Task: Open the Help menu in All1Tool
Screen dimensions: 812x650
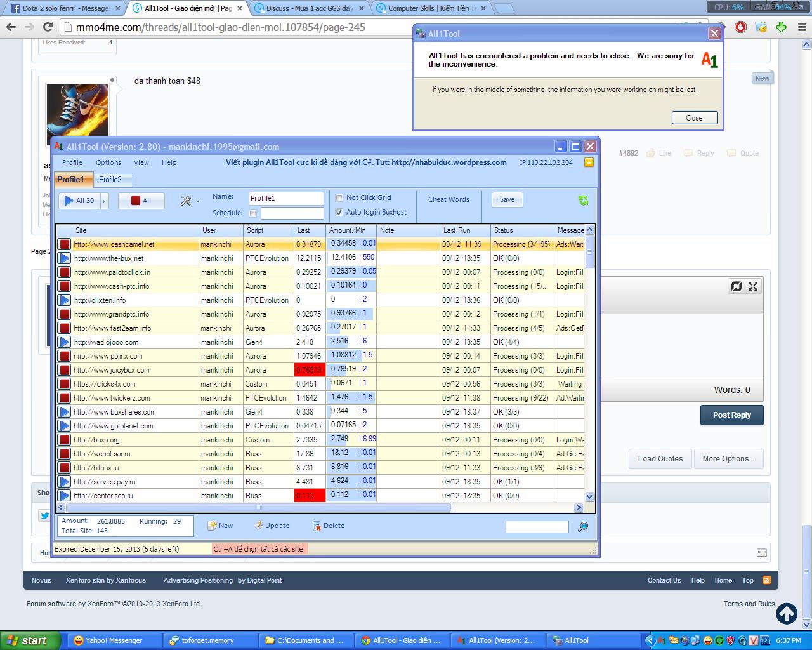Action: [169, 162]
